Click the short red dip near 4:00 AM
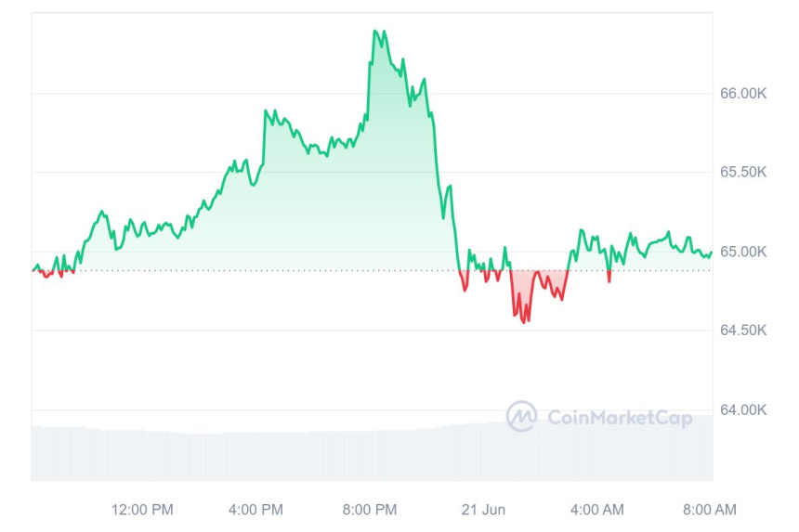Image resolution: width=799 pixels, height=532 pixels. point(609,278)
